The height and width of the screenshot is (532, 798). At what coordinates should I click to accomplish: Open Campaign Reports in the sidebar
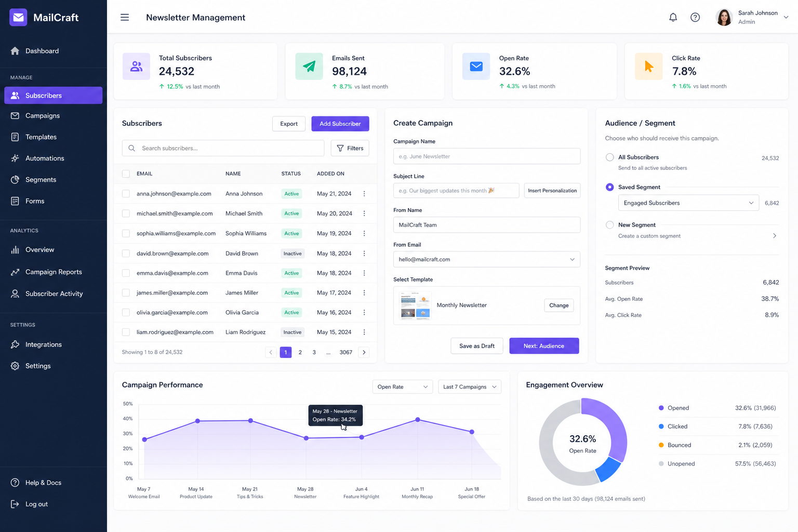pos(53,272)
